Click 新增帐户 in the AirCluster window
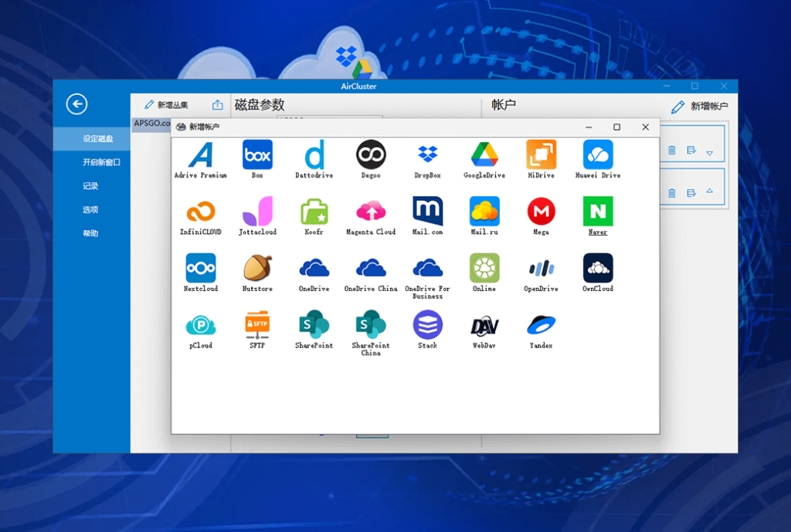Screen dimensions: 791x532 pos(700,107)
